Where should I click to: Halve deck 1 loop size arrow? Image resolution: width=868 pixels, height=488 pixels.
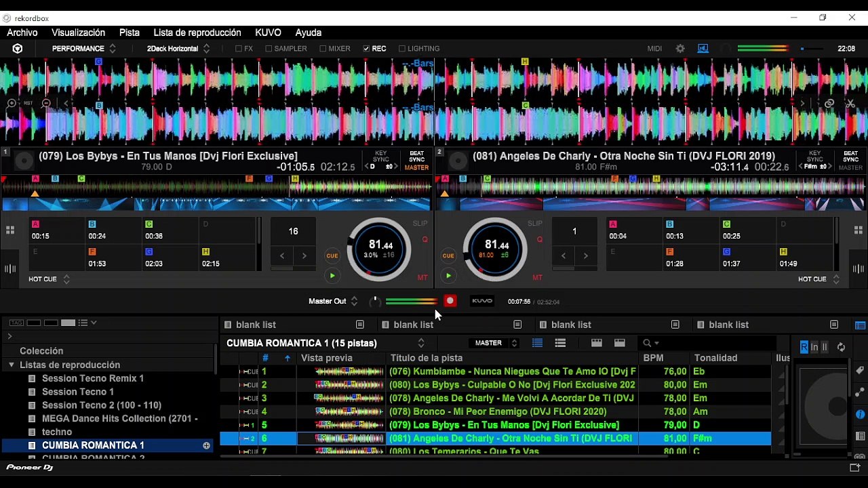(x=282, y=256)
